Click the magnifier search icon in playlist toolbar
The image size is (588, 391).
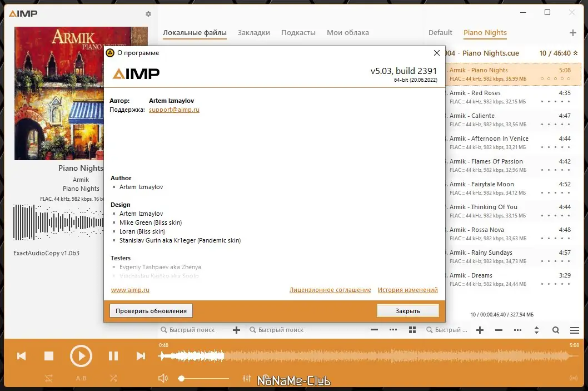click(x=556, y=330)
